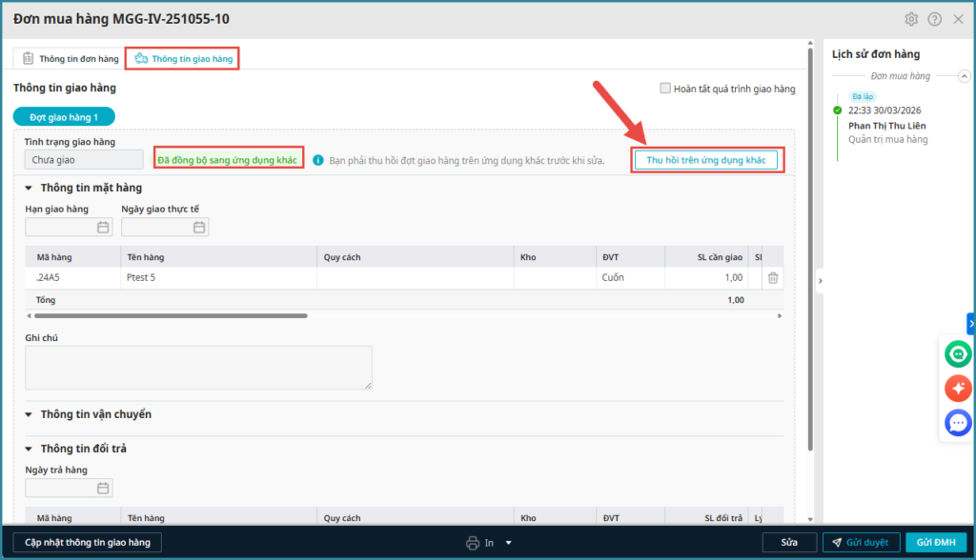The width and height of the screenshot is (976, 560).
Task: Click item code .24A5 cell
Action: (x=72, y=277)
